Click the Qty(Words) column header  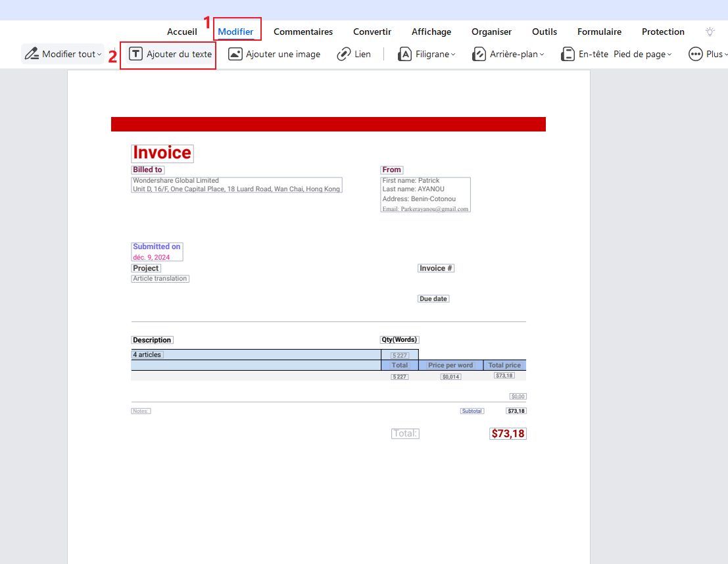click(x=399, y=340)
